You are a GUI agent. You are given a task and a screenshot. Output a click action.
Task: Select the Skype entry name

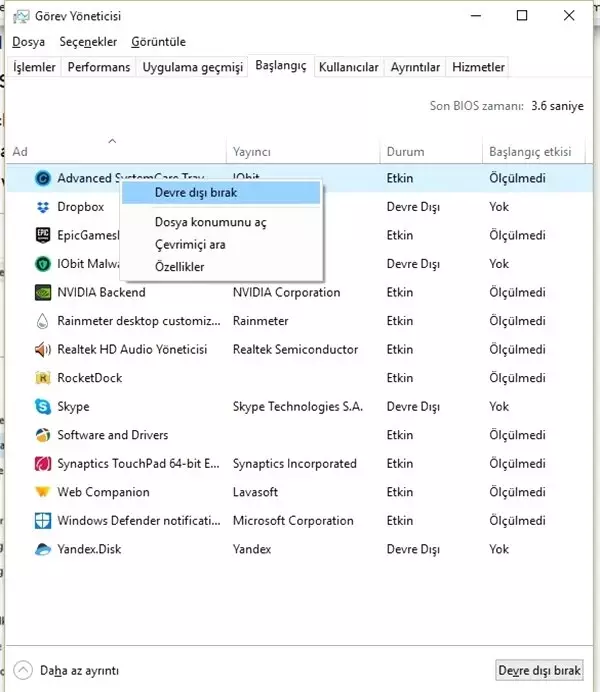74,407
